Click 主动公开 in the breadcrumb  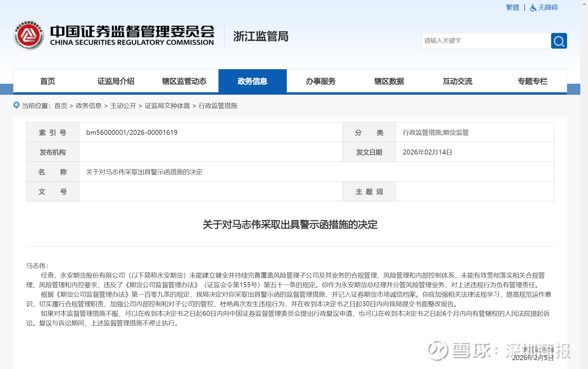pyautogui.click(x=123, y=106)
